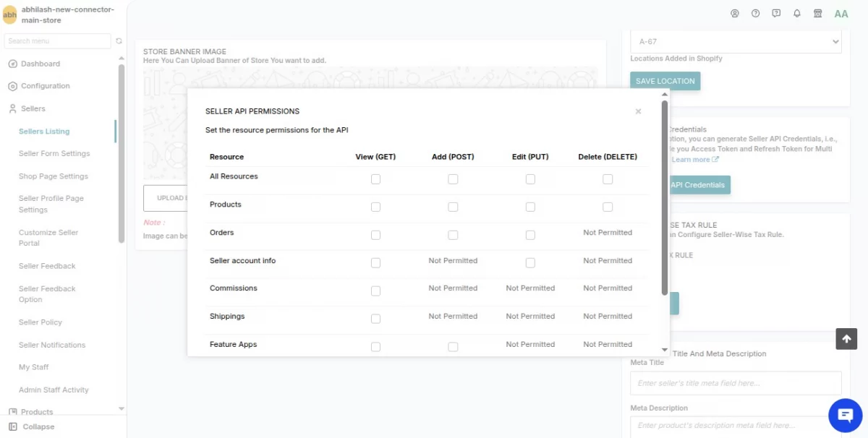The height and width of the screenshot is (438, 868).
Task: Select Seller Policy in sidebar
Action: click(41, 322)
